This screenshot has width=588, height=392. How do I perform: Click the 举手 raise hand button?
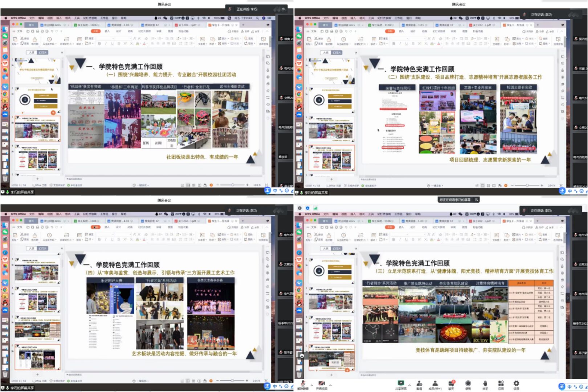pos(485,384)
